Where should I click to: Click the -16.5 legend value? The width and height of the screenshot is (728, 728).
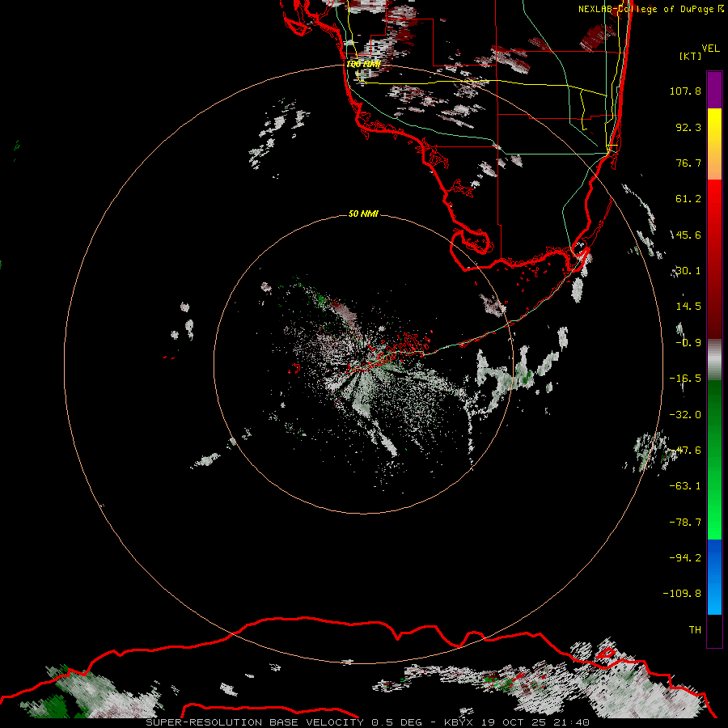(685, 379)
